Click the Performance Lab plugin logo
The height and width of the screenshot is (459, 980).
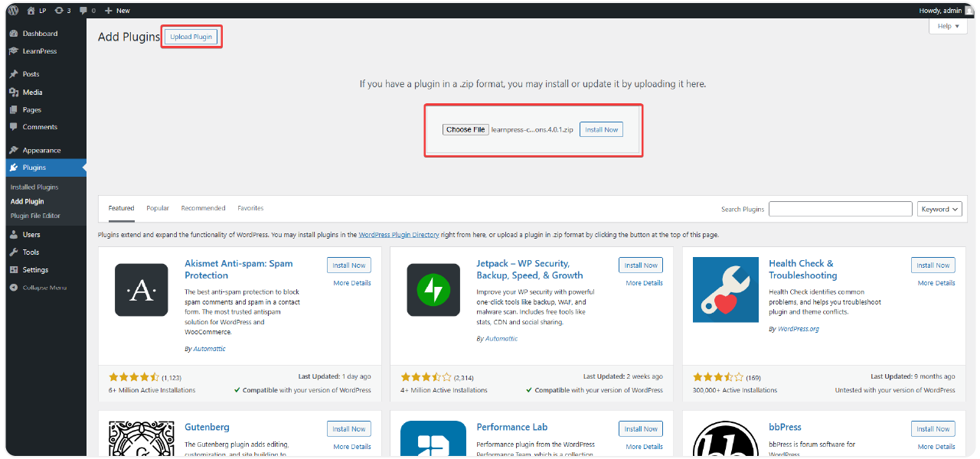[x=433, y=438]
